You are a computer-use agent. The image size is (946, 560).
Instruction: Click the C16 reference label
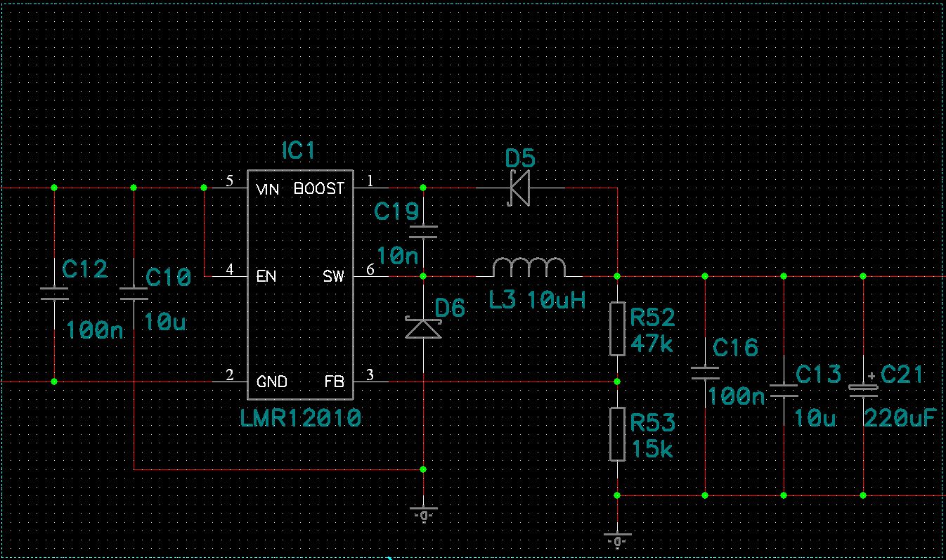(736, 347)
